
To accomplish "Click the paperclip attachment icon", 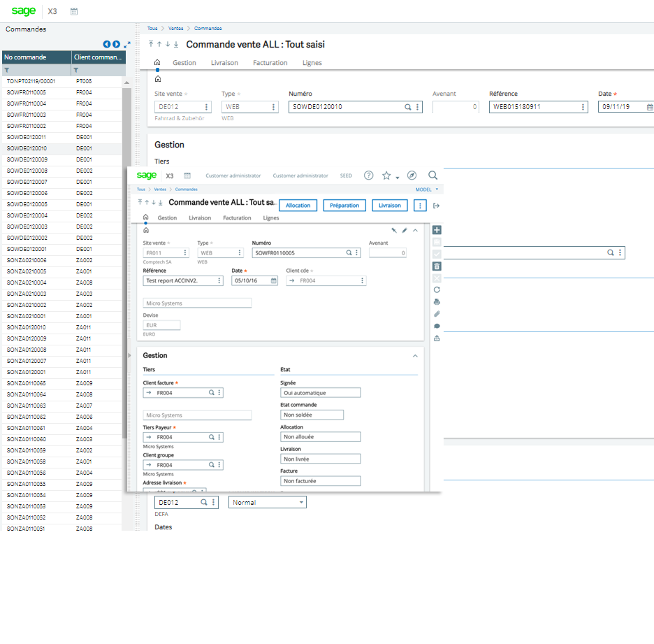I will pos(437,314).
